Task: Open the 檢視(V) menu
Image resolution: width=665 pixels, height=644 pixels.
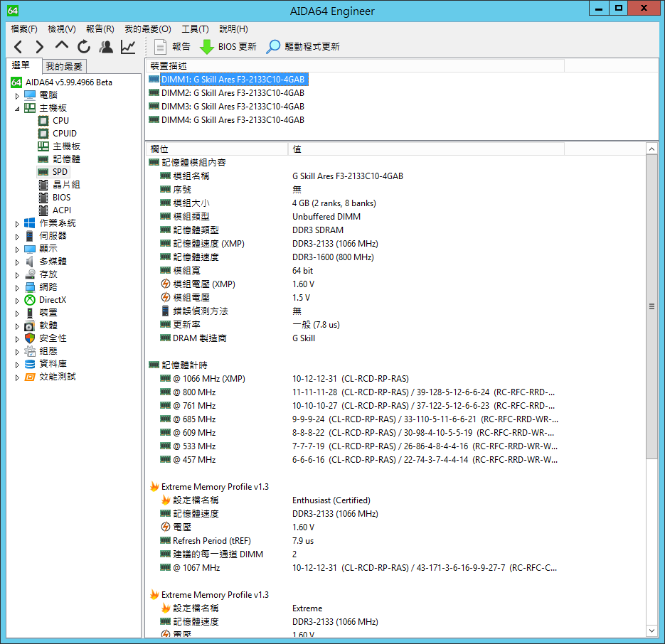Action: [x=62, y=29]
